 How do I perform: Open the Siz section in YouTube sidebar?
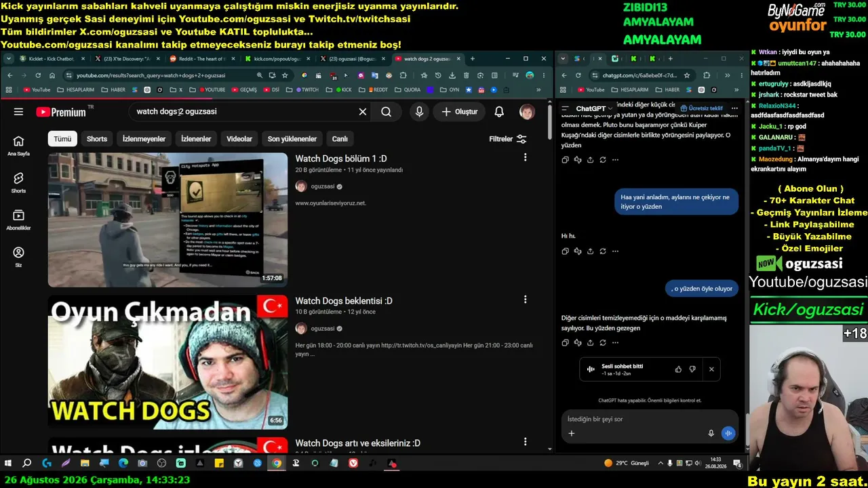[18, 257]
